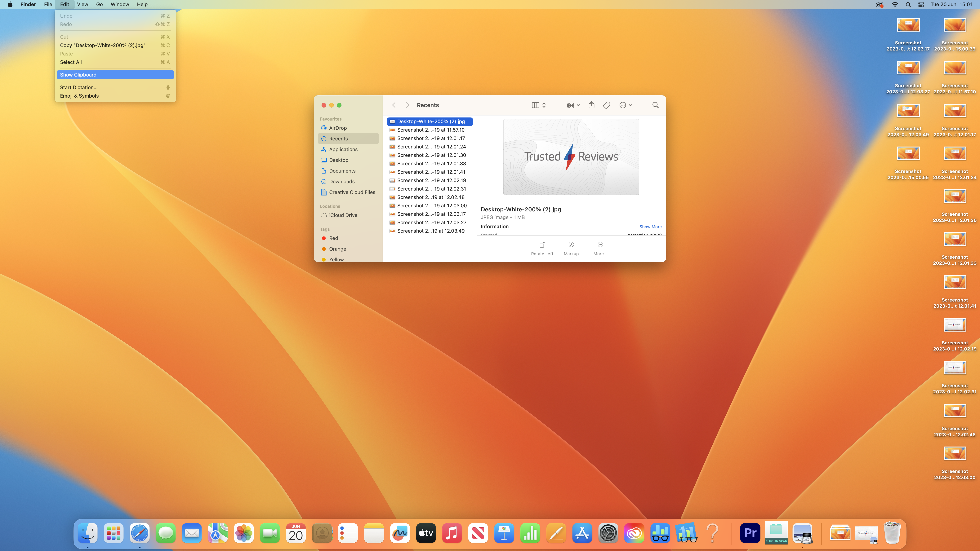Go forward with the Finder forward arrow

[x=408, y=105]
